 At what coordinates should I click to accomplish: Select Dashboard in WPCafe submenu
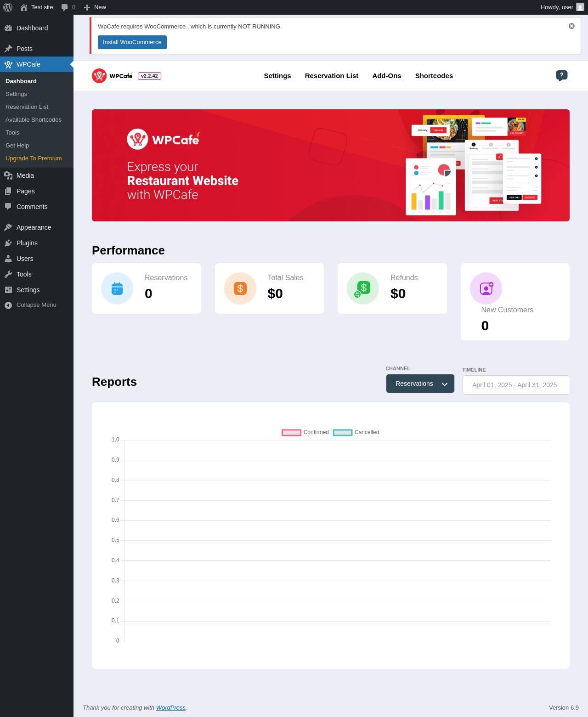click(x=37, y=81)
